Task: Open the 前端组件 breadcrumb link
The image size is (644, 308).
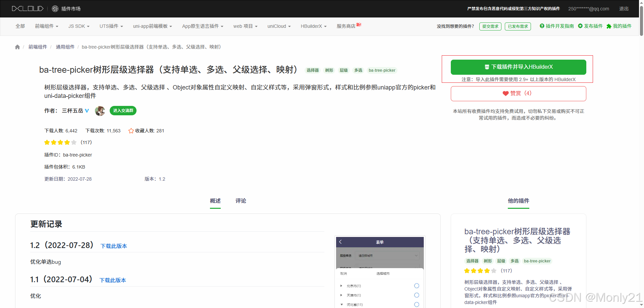Action: click(x=38, y=47)
